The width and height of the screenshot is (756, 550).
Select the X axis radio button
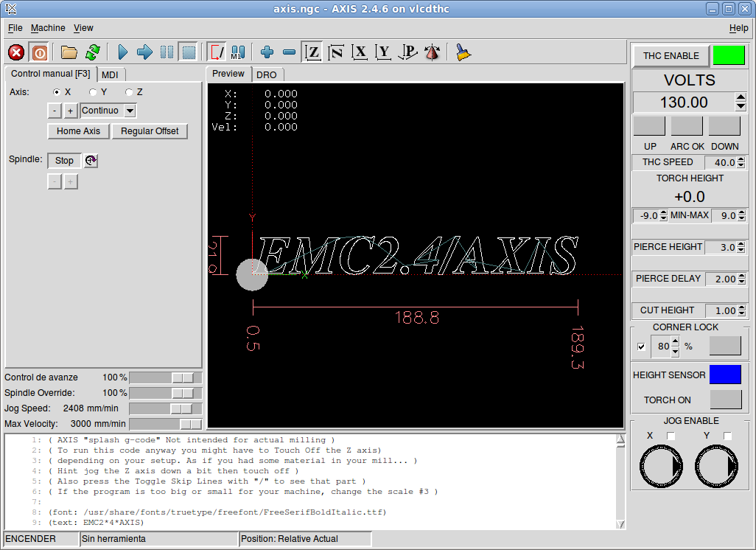57,92
